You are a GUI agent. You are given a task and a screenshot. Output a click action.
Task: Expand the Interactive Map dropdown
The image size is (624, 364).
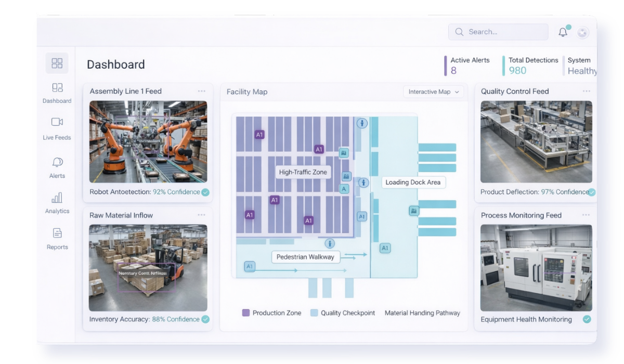coord(434,92)
